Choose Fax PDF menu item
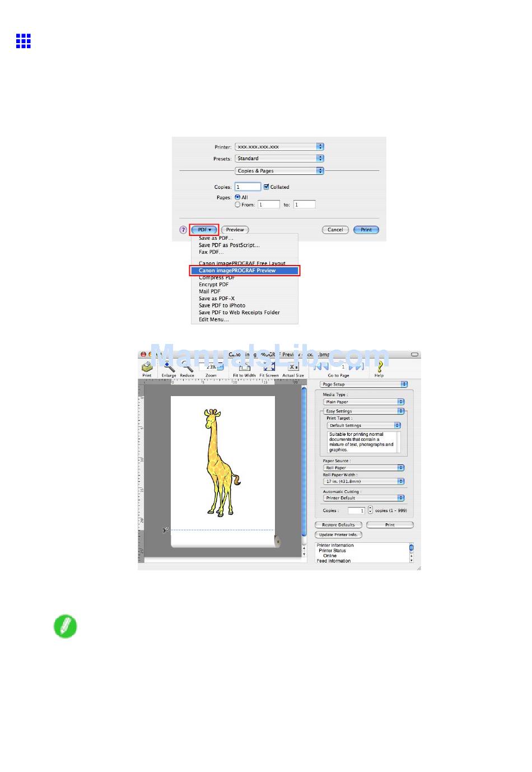 211,252
